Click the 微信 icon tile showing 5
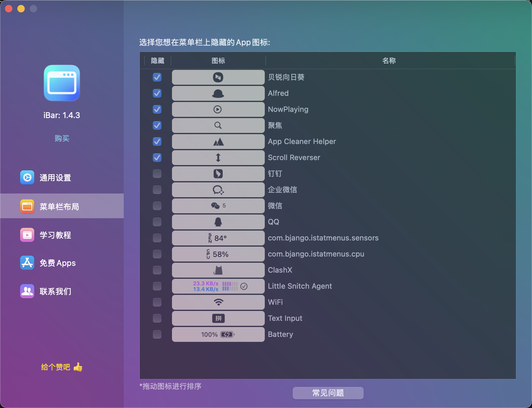The height and width of the screenshot is (408, 532). tap(218, 206)
